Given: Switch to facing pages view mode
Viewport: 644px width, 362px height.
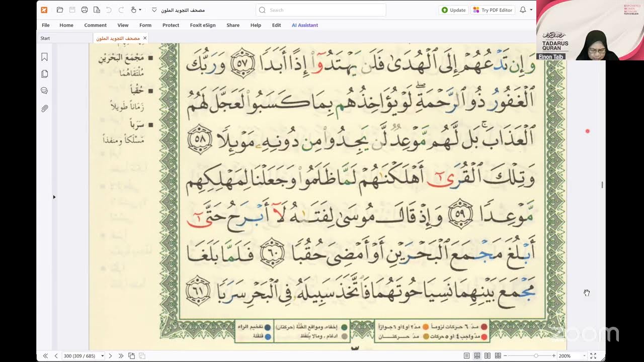Looking at the screenshot, I should pos(488,356).
